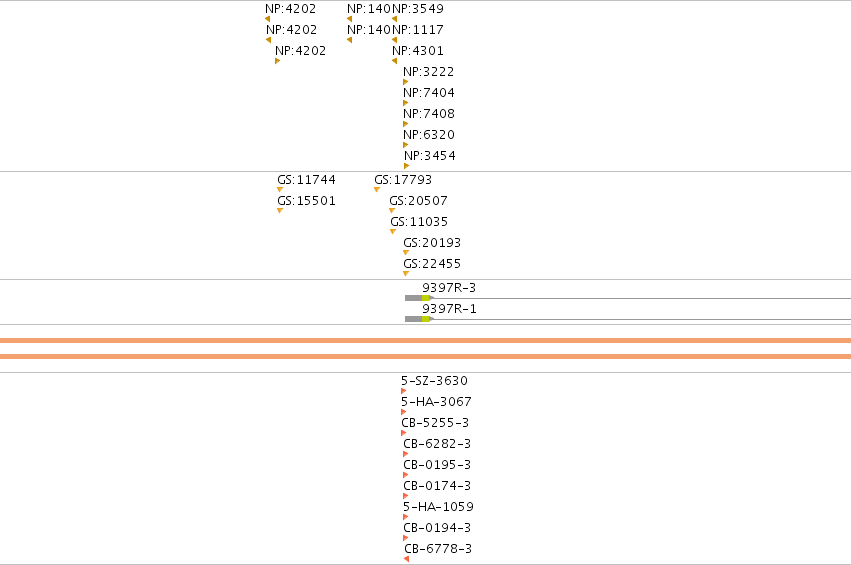Click the 9397R-3 transcript glyph
This screenshot has height=565, width=851.
click(x=628, y=298)
